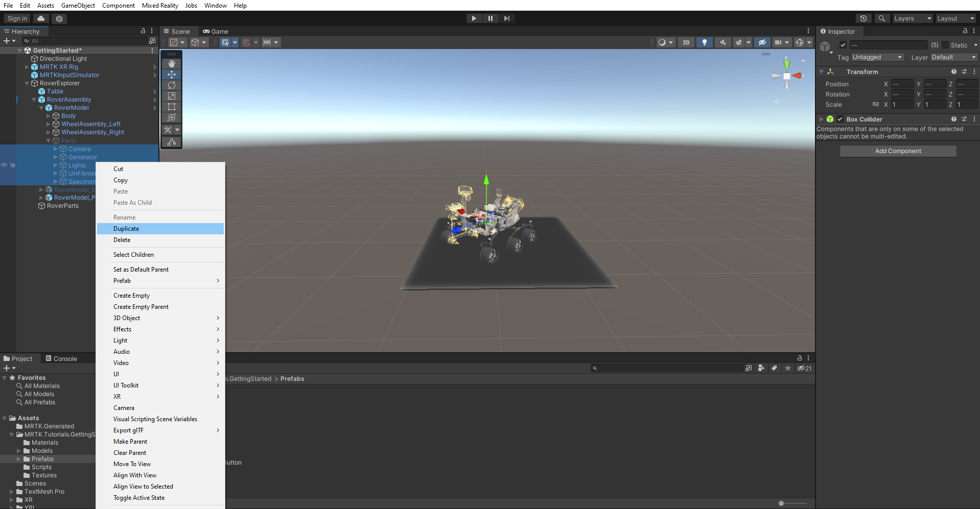
Task: Click the Add Component button
Action: (898, 151)
